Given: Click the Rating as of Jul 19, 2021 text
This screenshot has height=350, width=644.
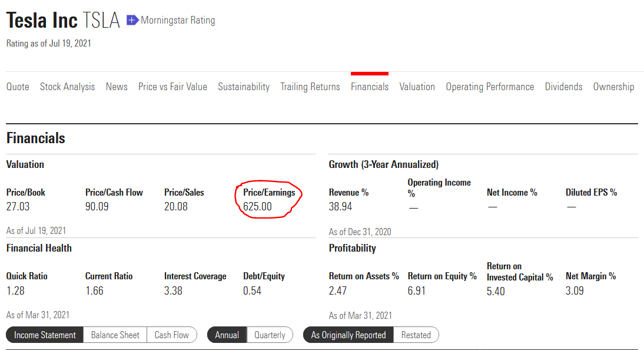Looking at the screenshot, I should (x=48, y=43).
